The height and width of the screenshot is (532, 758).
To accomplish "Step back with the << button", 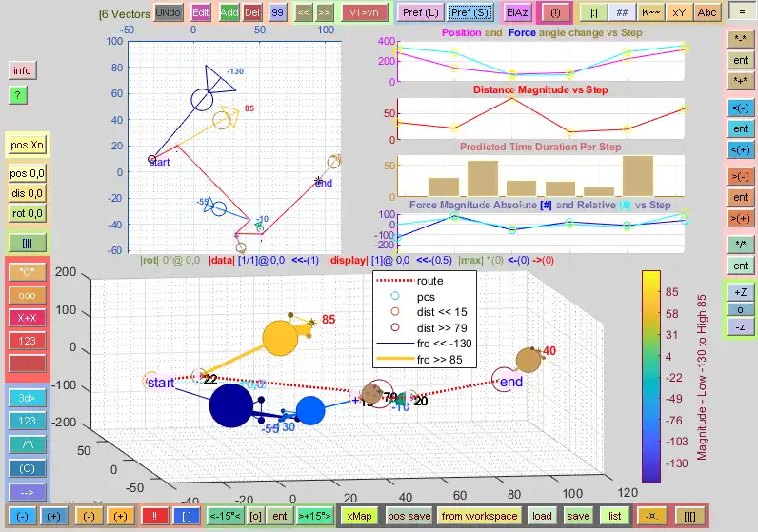I will tap(303, 13).
